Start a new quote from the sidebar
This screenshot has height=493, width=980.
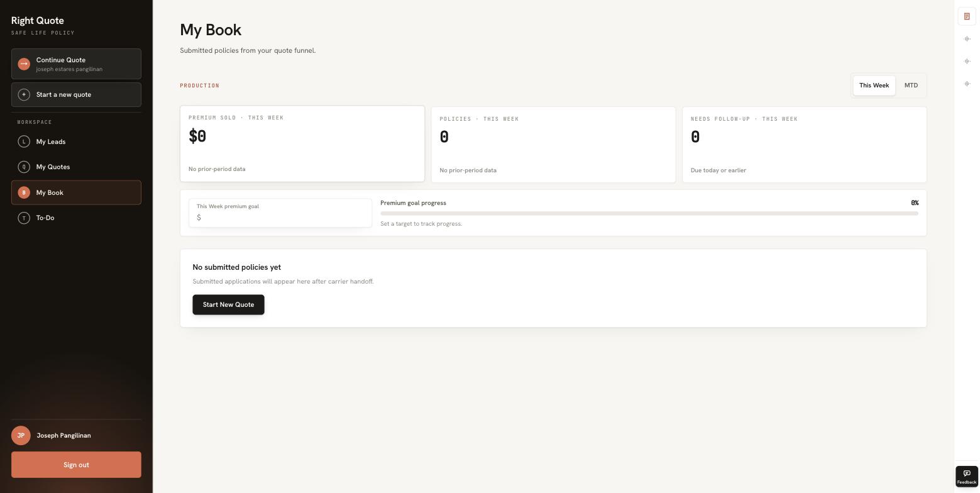pyautogui.click(x=76, y=94)
